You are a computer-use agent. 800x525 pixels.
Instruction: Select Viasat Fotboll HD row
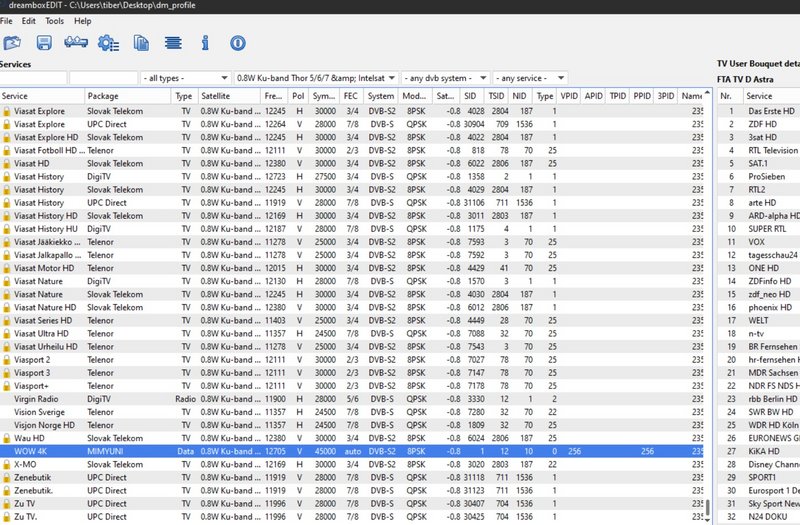coord(352,151)
